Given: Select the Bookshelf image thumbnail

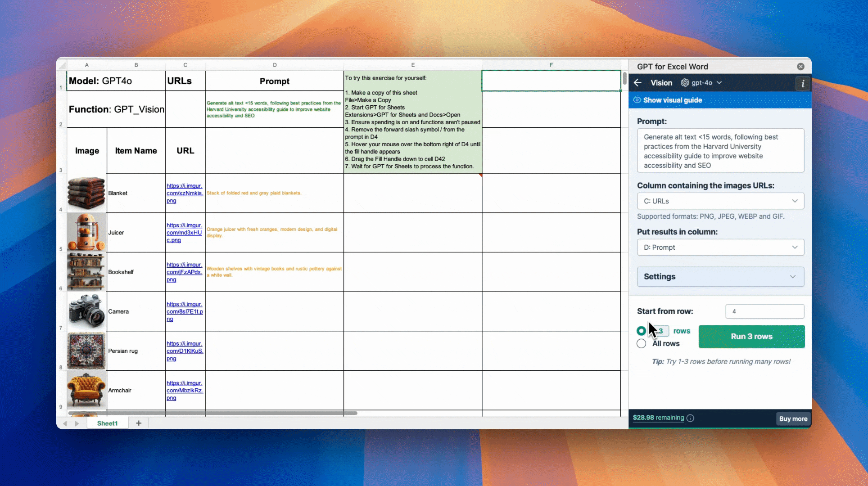Looking at the screenshot, I should (x=86, y=272).
